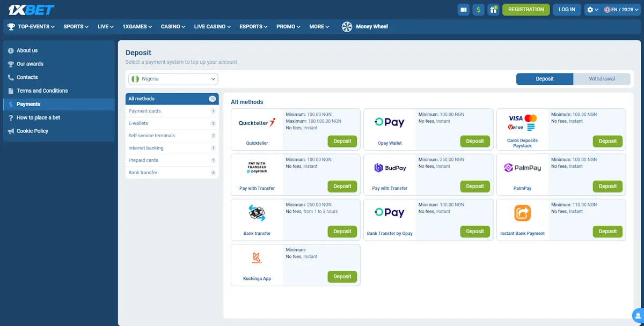644x326 pixels.
Task: Click Deposit on the PalmPay method
Action: pos(607,186)
